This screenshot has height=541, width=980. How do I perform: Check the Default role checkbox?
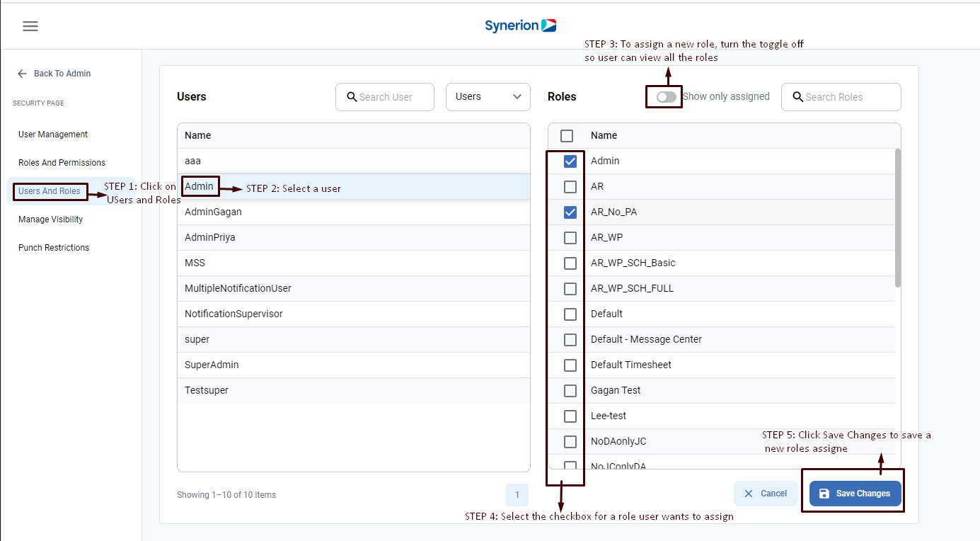point(570,314)
